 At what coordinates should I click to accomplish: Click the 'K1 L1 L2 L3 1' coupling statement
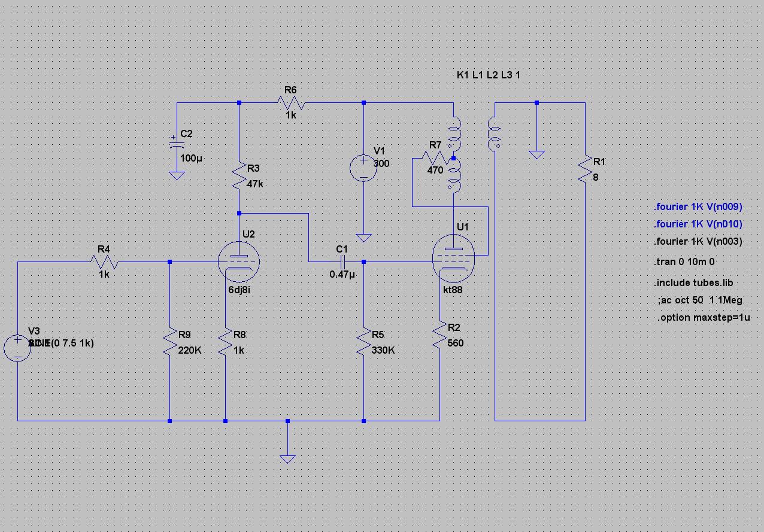coord(493,75)
